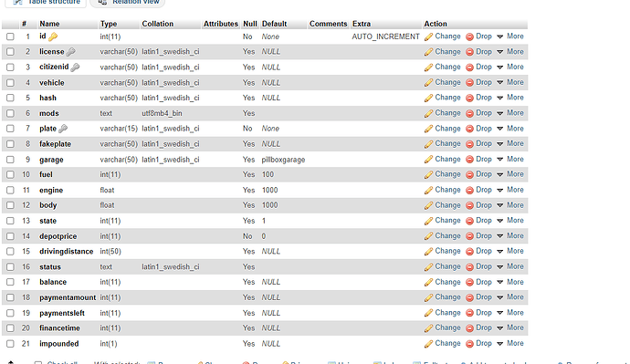Open the More dropdown for id
This screenshot has width=630, height=364.
[x=510, y=36]
